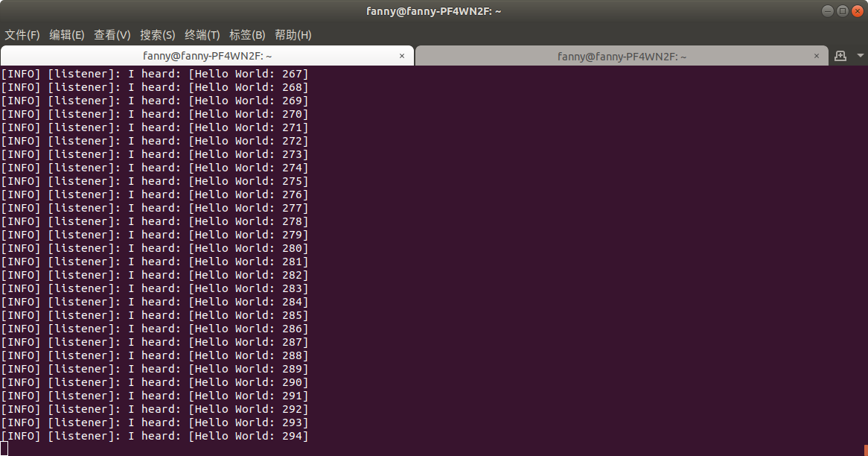Image resolution: width=868 pixels, height=456 pixels.
Task: Click the log line showing Hello World: 267
Action: 155,73
